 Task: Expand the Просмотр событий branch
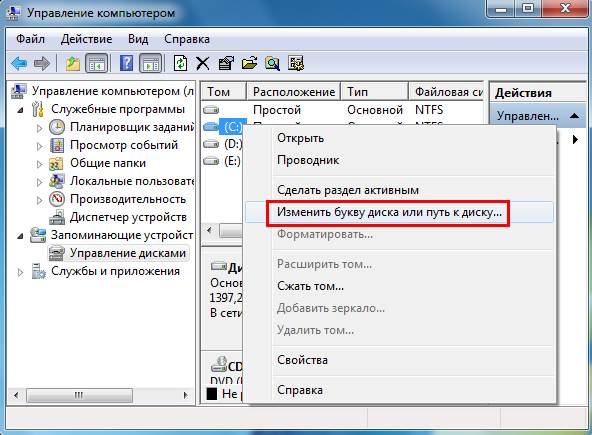[x=39, y=146]
